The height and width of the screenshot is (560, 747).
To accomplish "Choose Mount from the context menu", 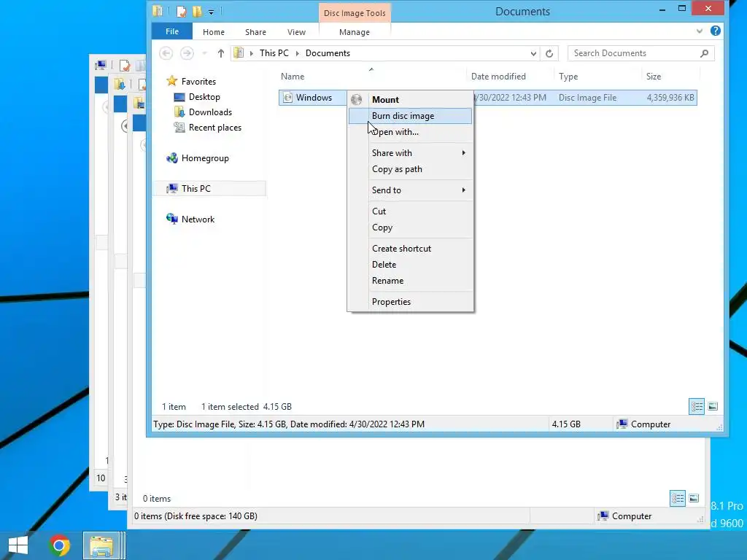I will (411, 99).
